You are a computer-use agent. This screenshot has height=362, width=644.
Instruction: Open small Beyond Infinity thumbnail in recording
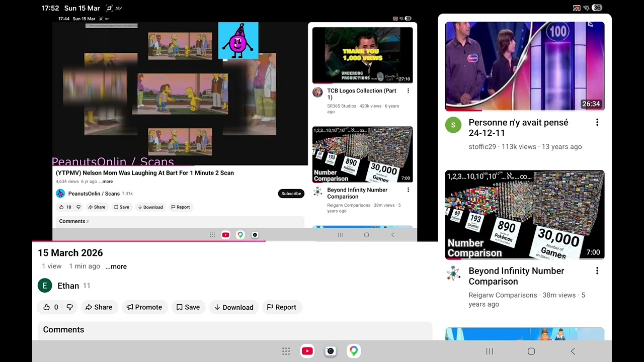click(x=362, y=154)
